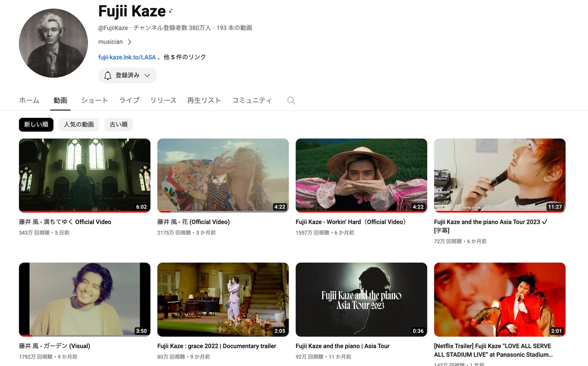Screen dimensions: 588x366
Task: Click the 2:05 duration badge
Action: point(280,331)
